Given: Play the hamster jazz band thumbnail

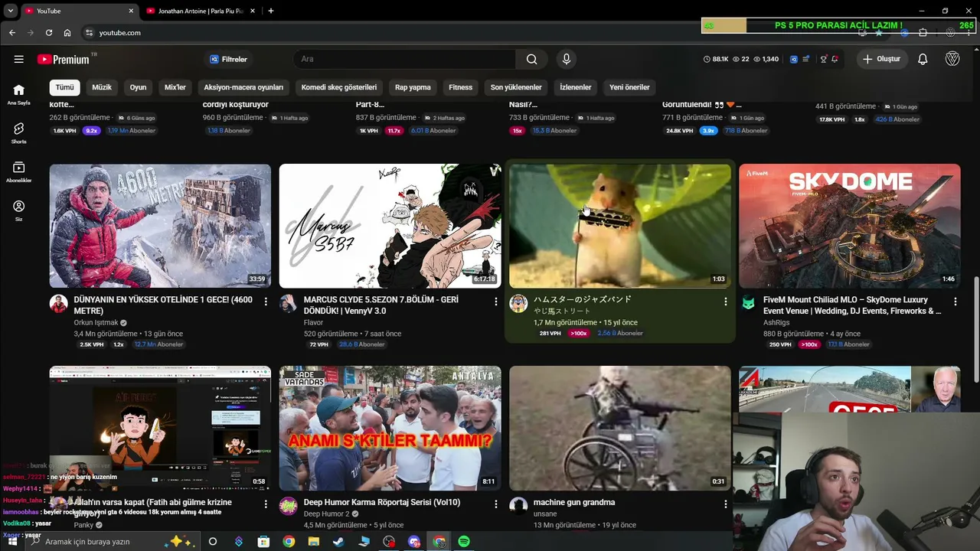Looking at the screenshot, I should point(620,226).
